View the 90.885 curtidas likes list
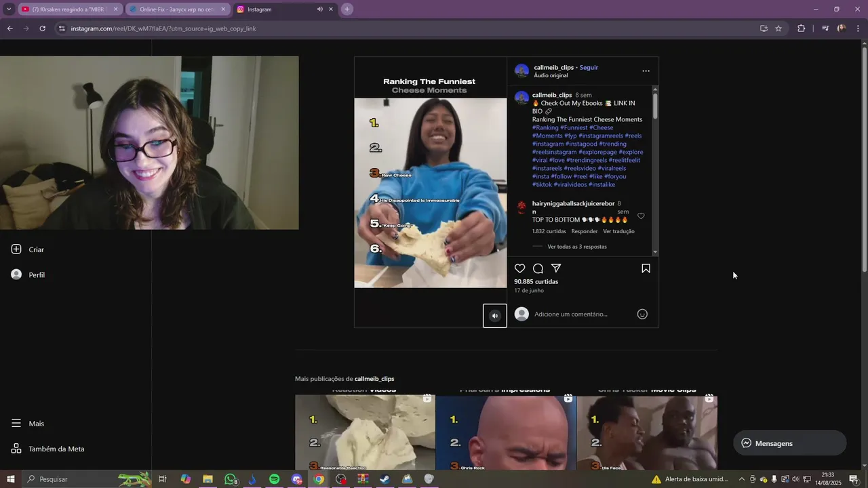The image size is (868, 488). [536, 281]
